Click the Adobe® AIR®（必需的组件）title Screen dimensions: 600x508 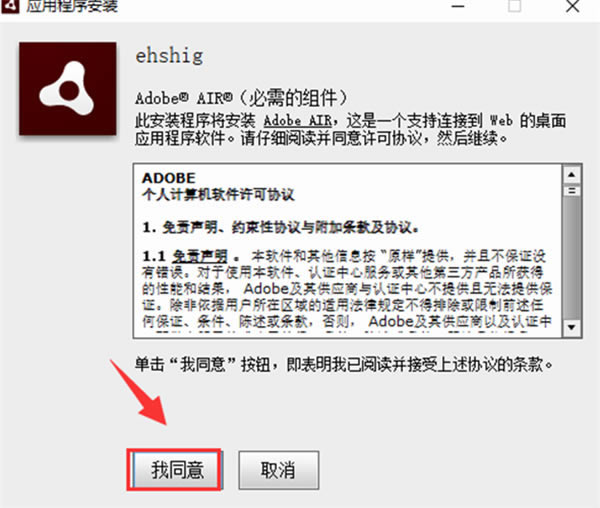241,98
